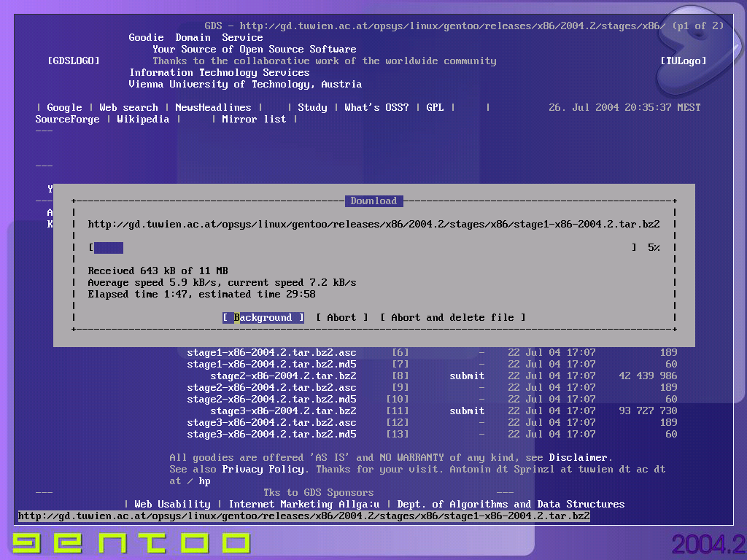Image resolution: width=747 pixels, height=560 pixels.
Task: Open the NewsHeadlines link
Action: point(213,108)
